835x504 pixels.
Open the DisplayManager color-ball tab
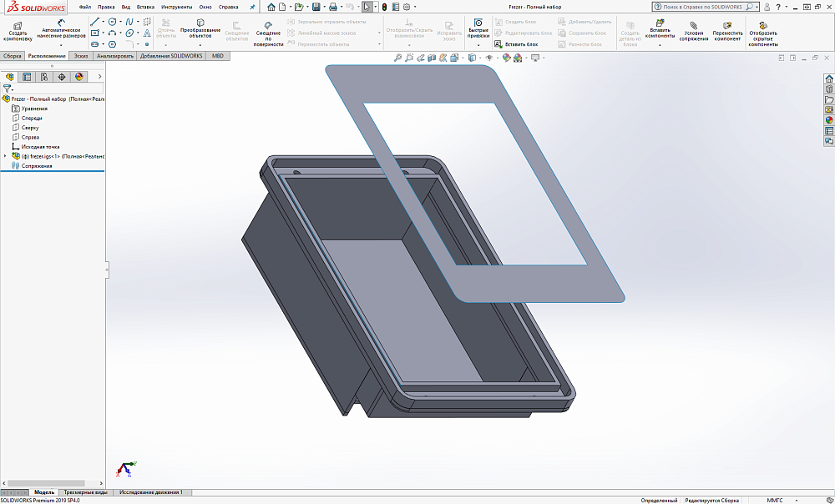pos(78,77)
